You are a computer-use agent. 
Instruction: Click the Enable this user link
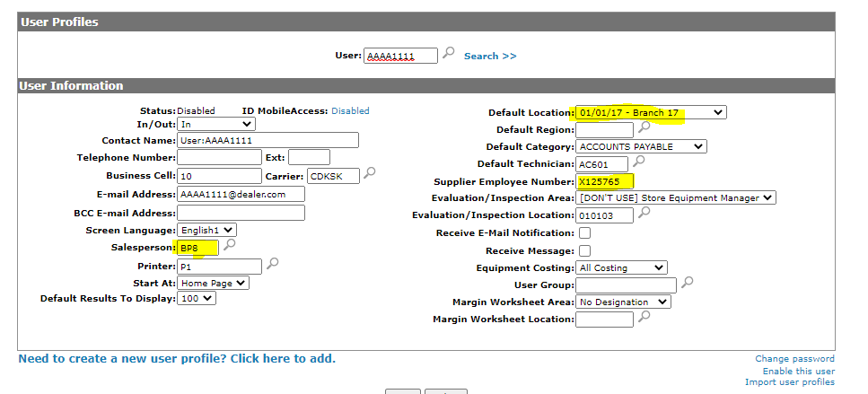tap(798, 371)
